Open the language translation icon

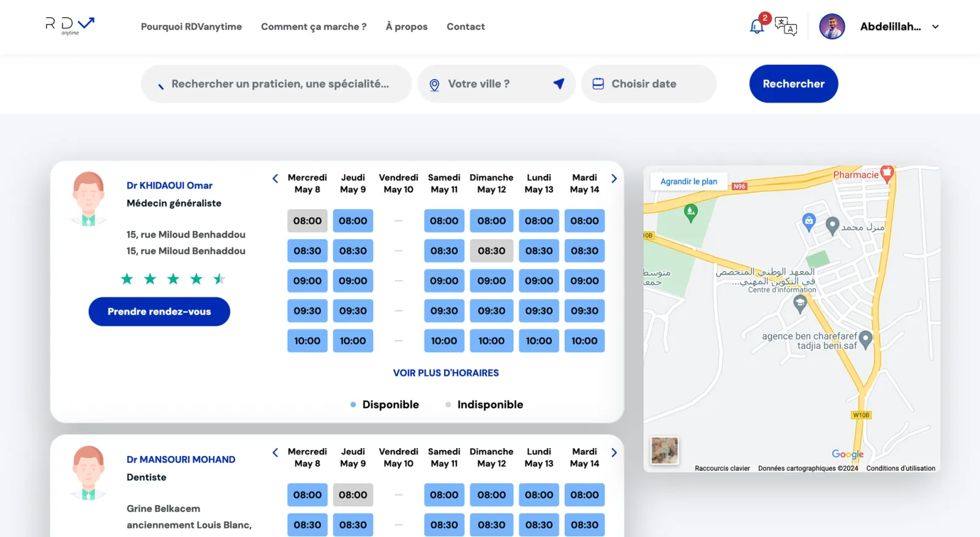pyautogui.click(x=786, y=26)
